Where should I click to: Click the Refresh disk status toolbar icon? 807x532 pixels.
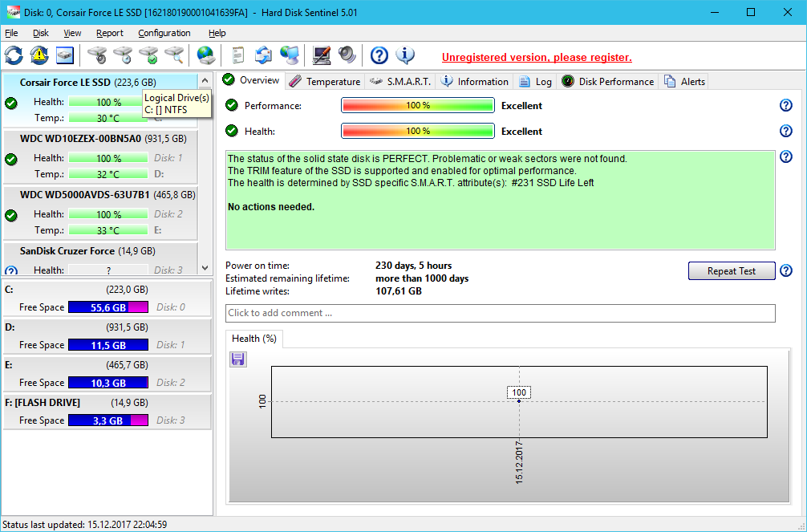14,55
